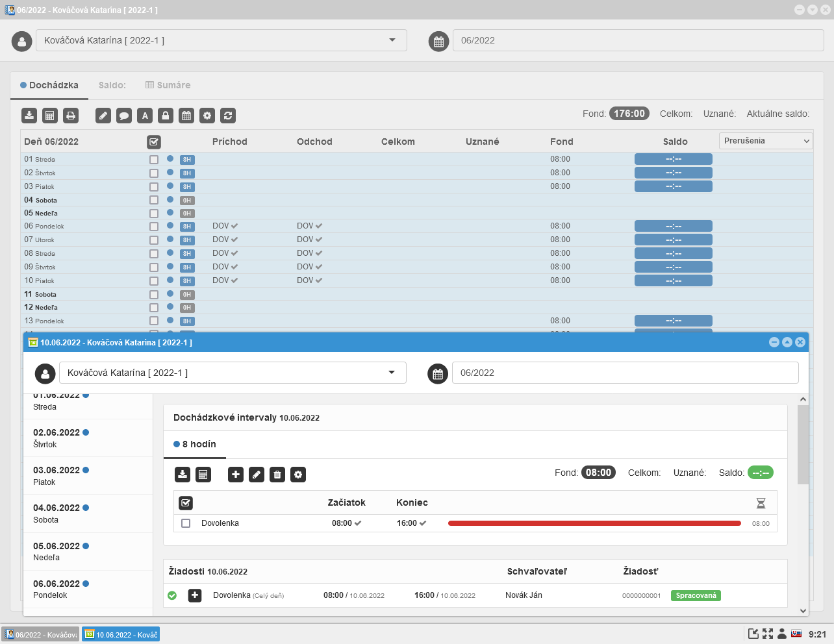
Task: Toggle the select-all checkbox in Deň header
Action: click(x=154, y=142)
